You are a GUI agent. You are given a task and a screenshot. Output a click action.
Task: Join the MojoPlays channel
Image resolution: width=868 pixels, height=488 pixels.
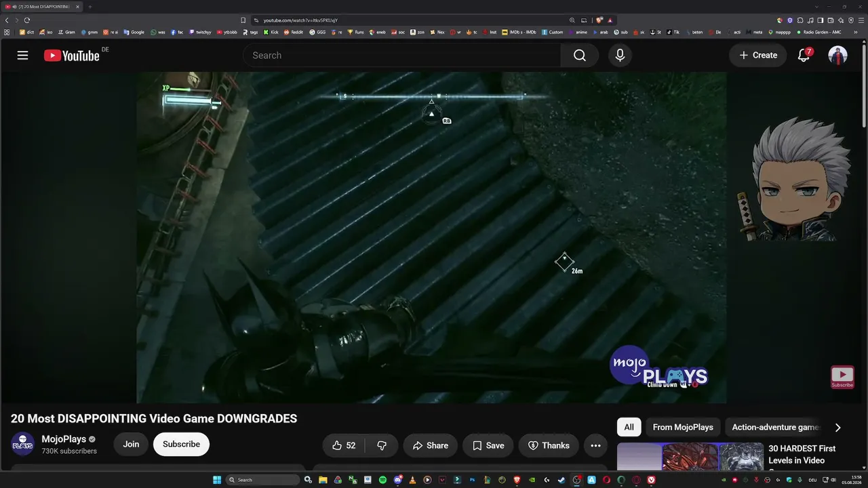click(x=131, y=445)
